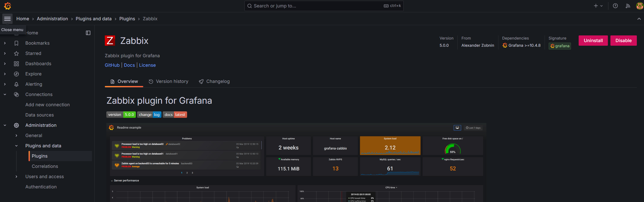
Task: Disable the Zabbix plugin
Action: (x=623, y=41)
